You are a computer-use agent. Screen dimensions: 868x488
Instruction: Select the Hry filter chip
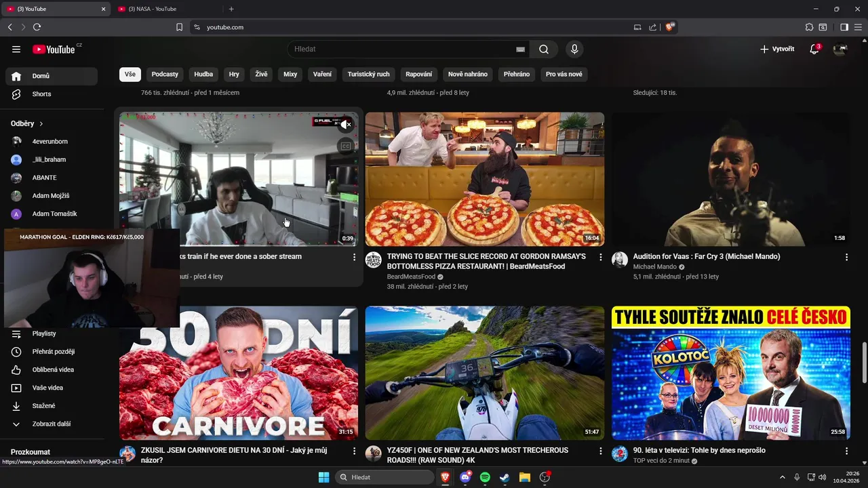pos(234,75)
